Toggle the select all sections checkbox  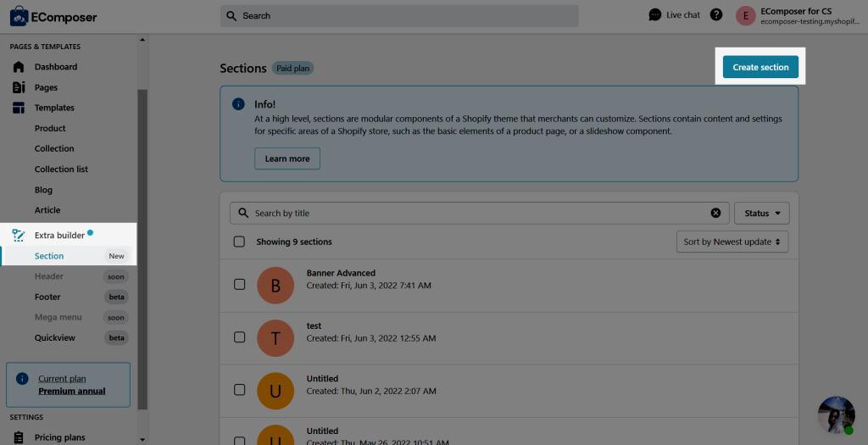tap(239, 242)
